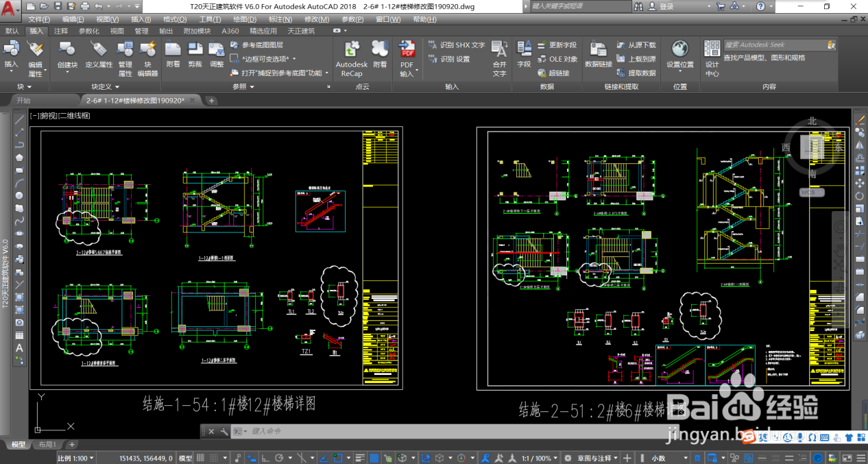This screenshot has width=868, height=464.
Task: Click 更新字段 button
Action: [x=556, y=45]
